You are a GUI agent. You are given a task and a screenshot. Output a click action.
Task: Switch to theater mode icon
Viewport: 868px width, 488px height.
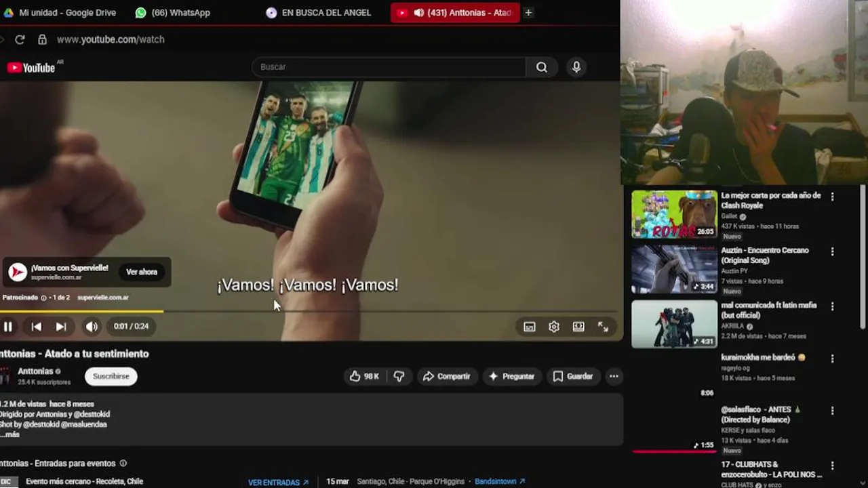(578, 327)
